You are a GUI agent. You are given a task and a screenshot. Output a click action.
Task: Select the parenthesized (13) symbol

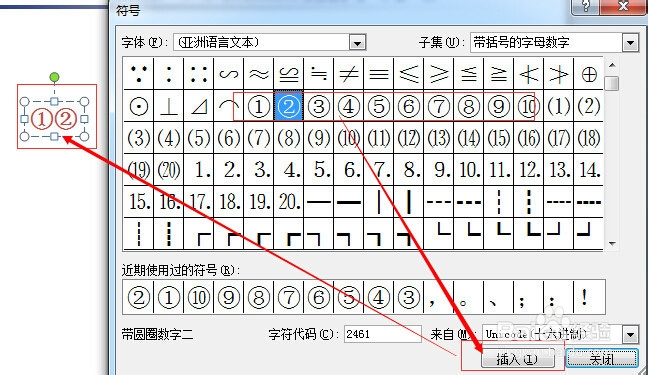pos(439,138)
